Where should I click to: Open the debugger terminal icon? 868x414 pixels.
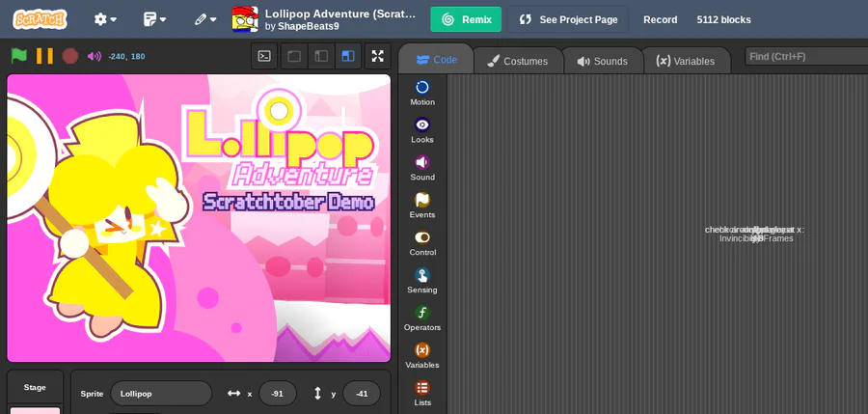[x=264, y=56]
